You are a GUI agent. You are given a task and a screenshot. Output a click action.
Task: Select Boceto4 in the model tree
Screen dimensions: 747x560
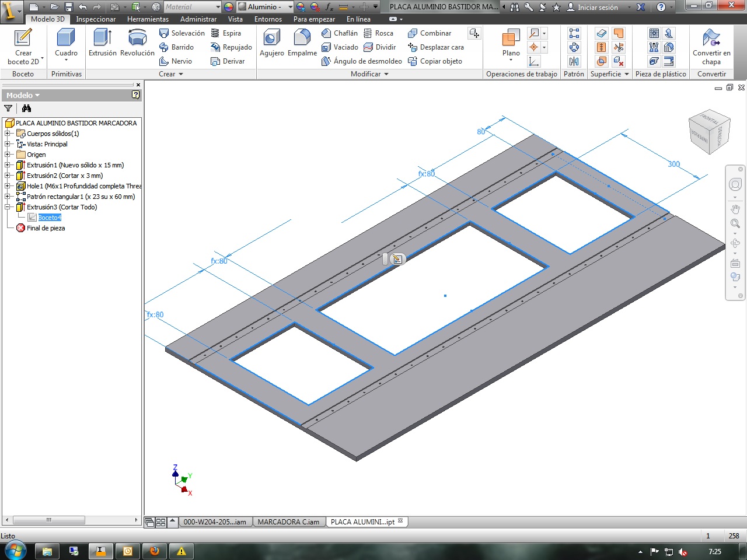click(50, 218)
